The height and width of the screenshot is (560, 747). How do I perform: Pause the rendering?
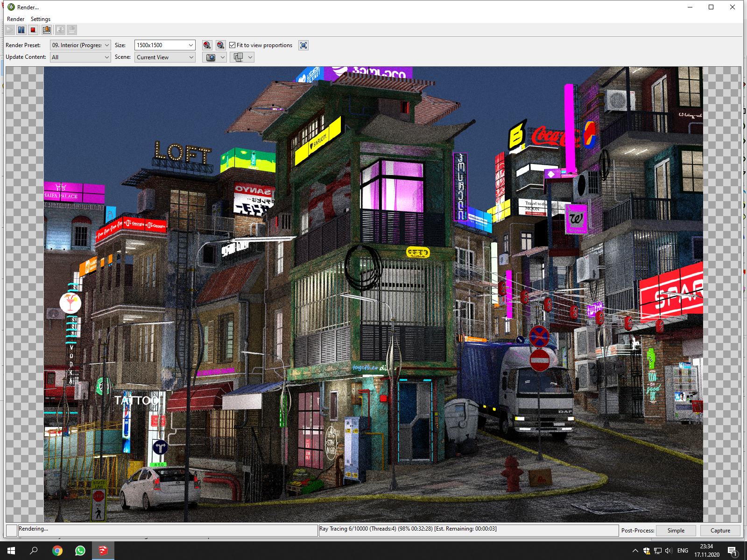[x=21, y=30]
